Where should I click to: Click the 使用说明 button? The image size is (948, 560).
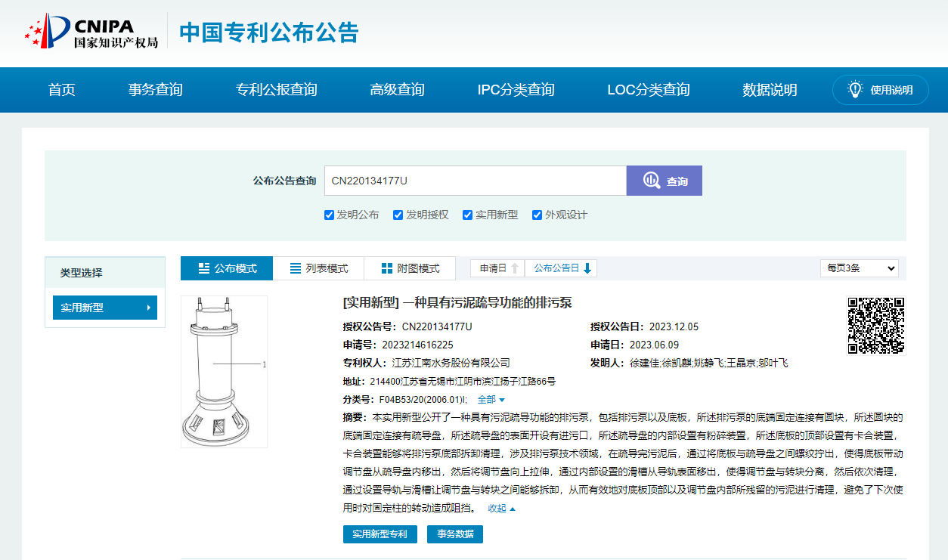(881, 90)
